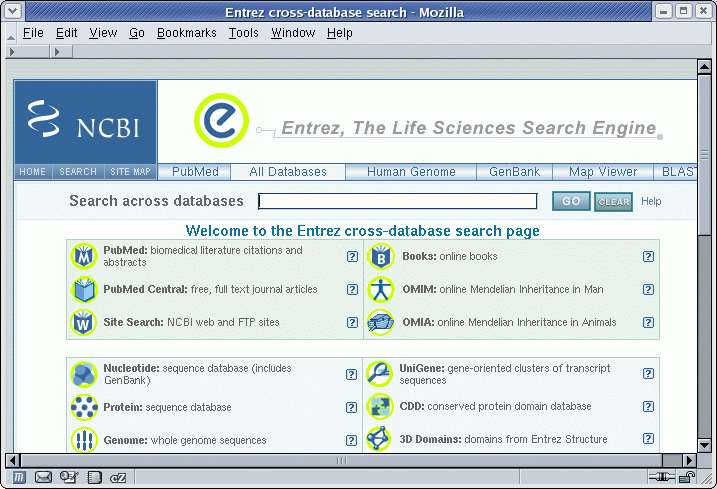Open the Help link beside CLEAR
717x489 pixels.
pos(651,201)
